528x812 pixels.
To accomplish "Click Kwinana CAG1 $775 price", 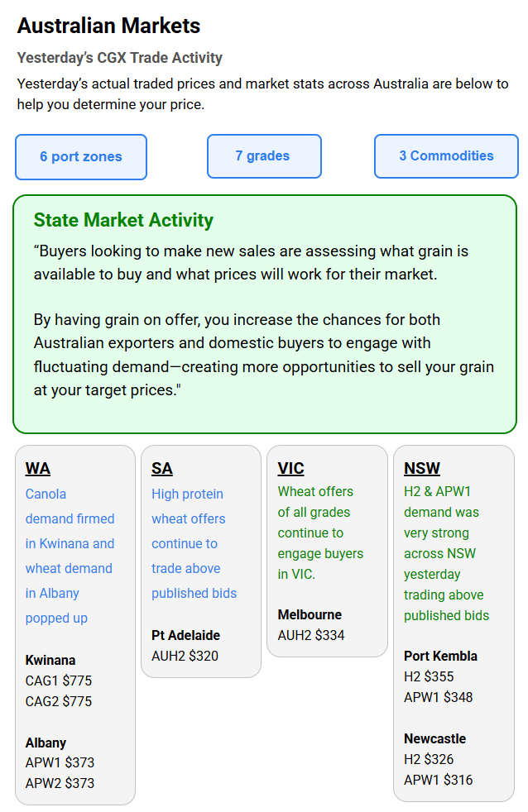I will [59, 681].
